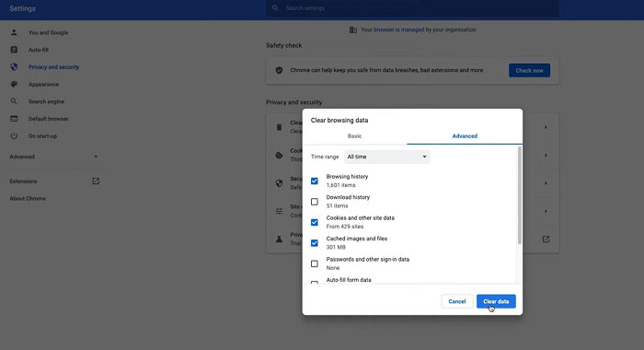The height and width of the screenshot is (350, 644).
Task: Click the Site settings sliders icon
Action: (x=280, y=211)
